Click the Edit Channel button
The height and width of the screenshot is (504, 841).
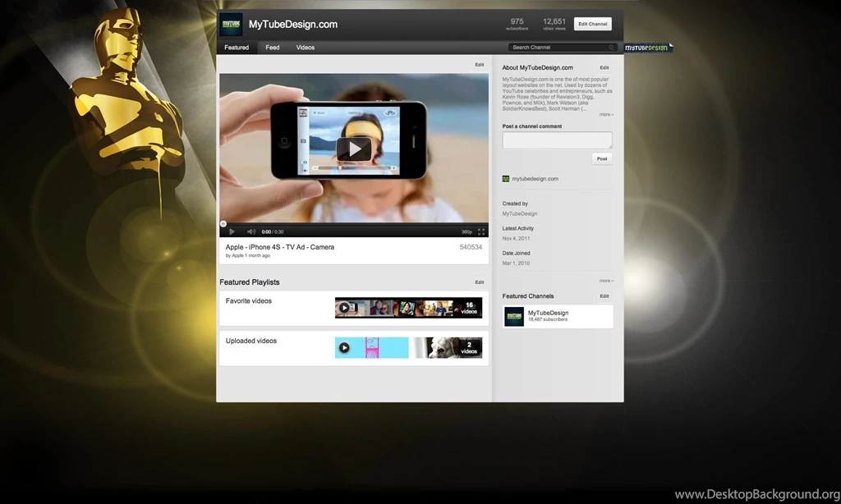(x=592, y=24)
